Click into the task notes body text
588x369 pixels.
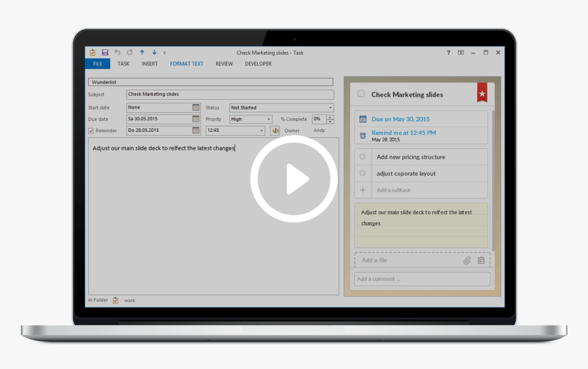click(x=163, y=148)
